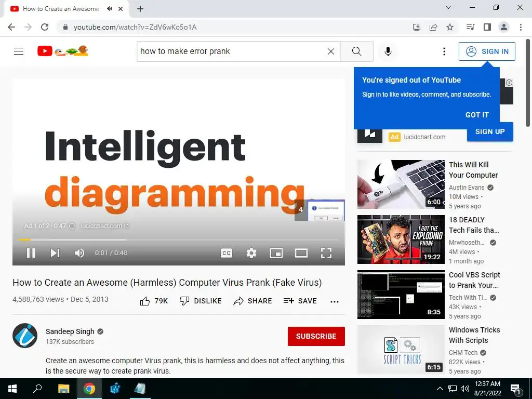Select the "How to Create an Awesome" tab
Viewport: 532px width, 399px height.
point(61,9)
